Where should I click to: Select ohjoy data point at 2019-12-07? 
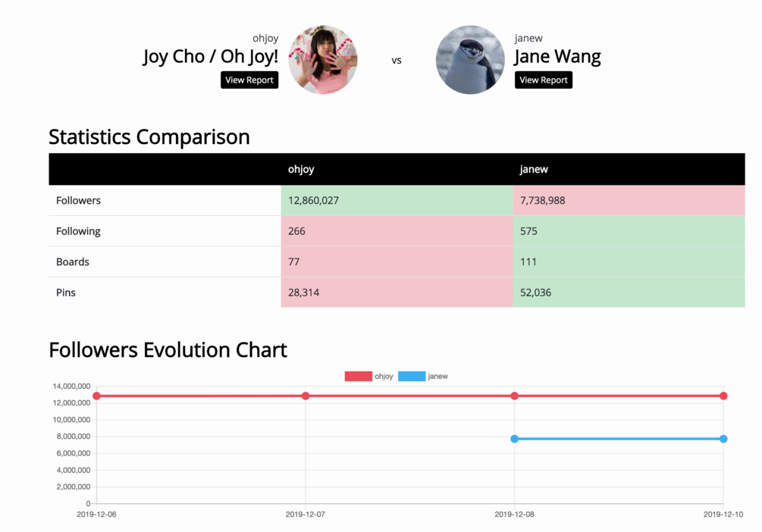tap(306, 396)
